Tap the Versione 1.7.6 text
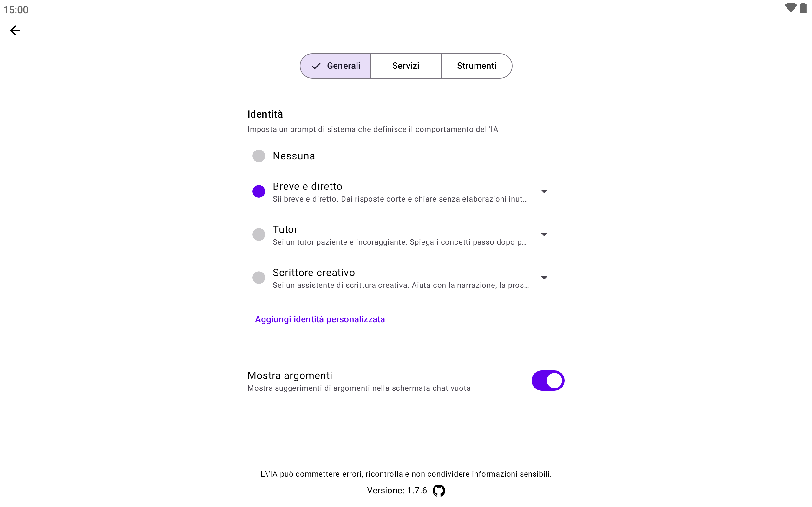This screenshot has height=507, width=812. pos(396,491)
